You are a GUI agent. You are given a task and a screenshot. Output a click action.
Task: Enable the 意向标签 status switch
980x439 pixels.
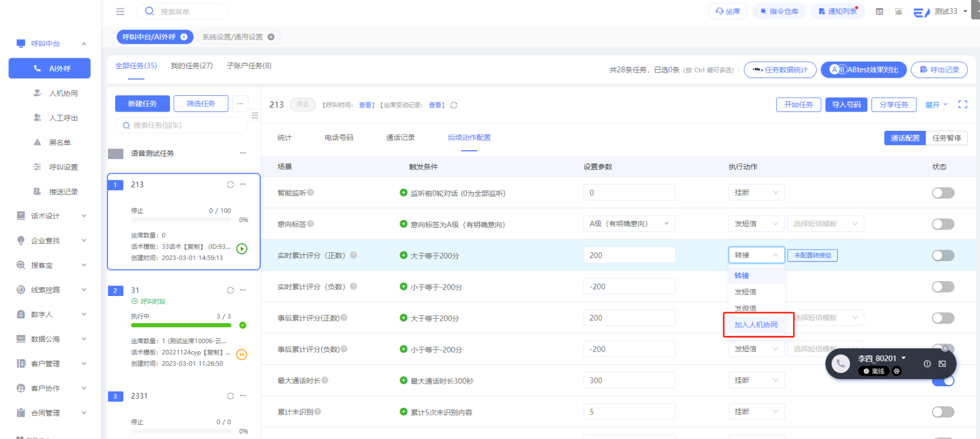[942, 224]
